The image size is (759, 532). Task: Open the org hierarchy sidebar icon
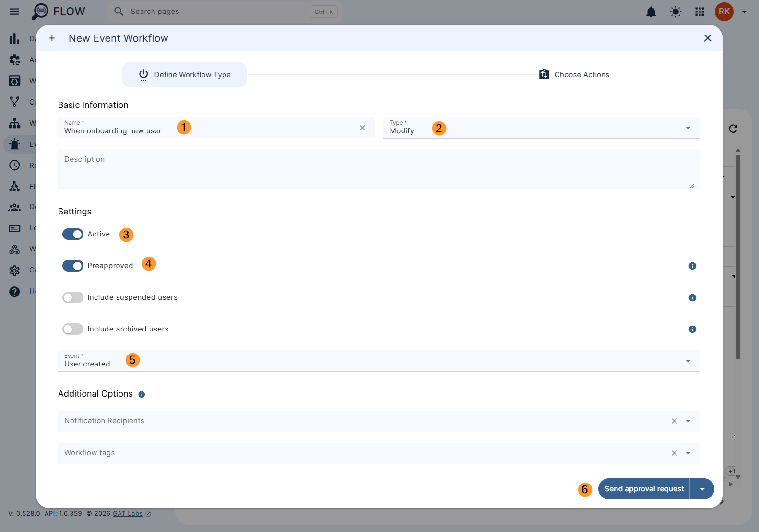point(14,123)
